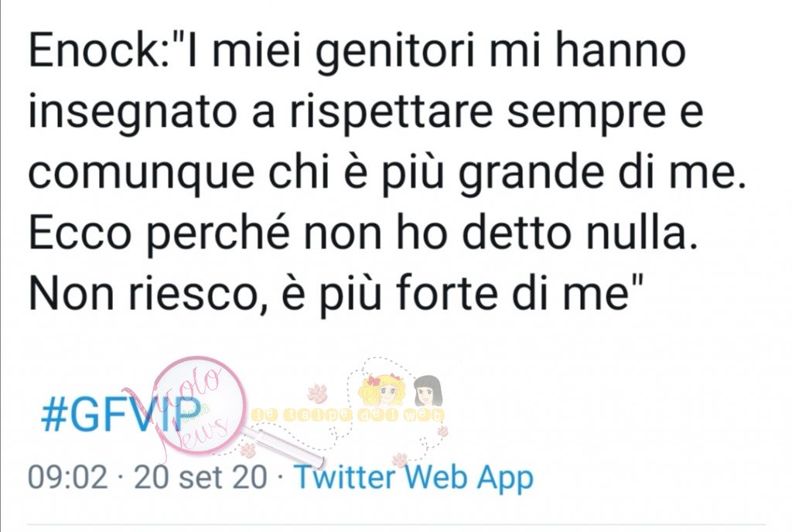The height and width of the screenshot is (532, 792).
Task: Click the horizontal divider below the timestamp
Action: point(397,525)
